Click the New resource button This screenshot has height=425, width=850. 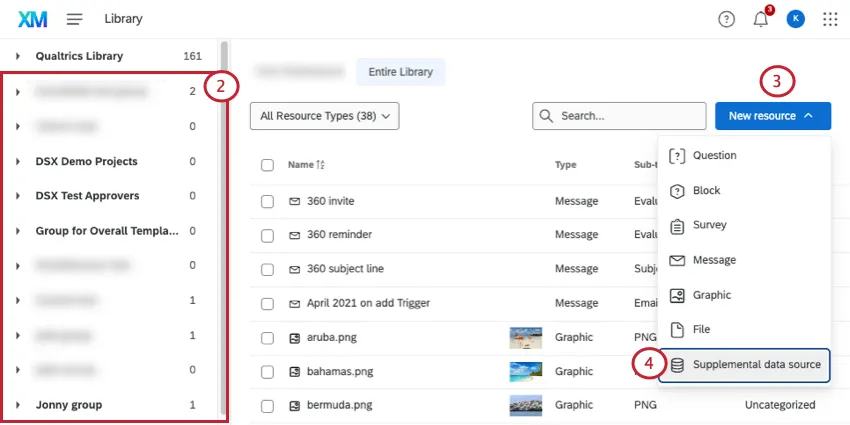click(x=772, y=116)
